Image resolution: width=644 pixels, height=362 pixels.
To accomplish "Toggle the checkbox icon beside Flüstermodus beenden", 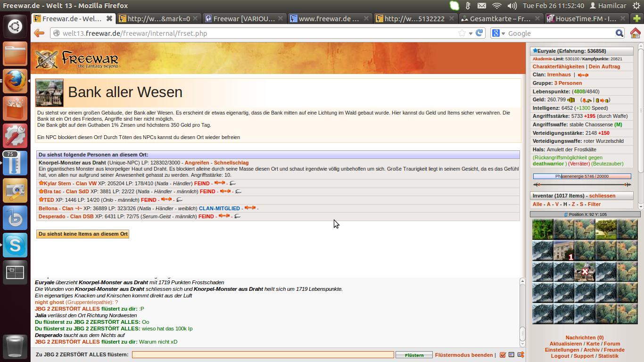I will (503, 355).
